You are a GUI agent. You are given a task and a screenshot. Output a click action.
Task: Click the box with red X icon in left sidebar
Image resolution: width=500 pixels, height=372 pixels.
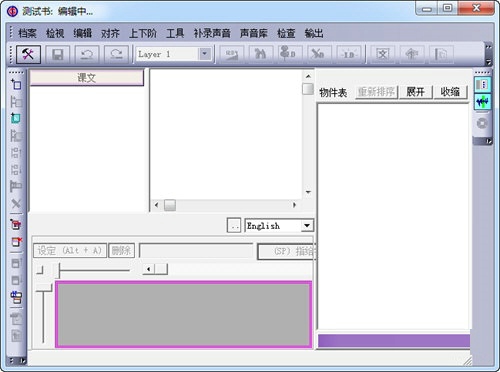point(16,242)
